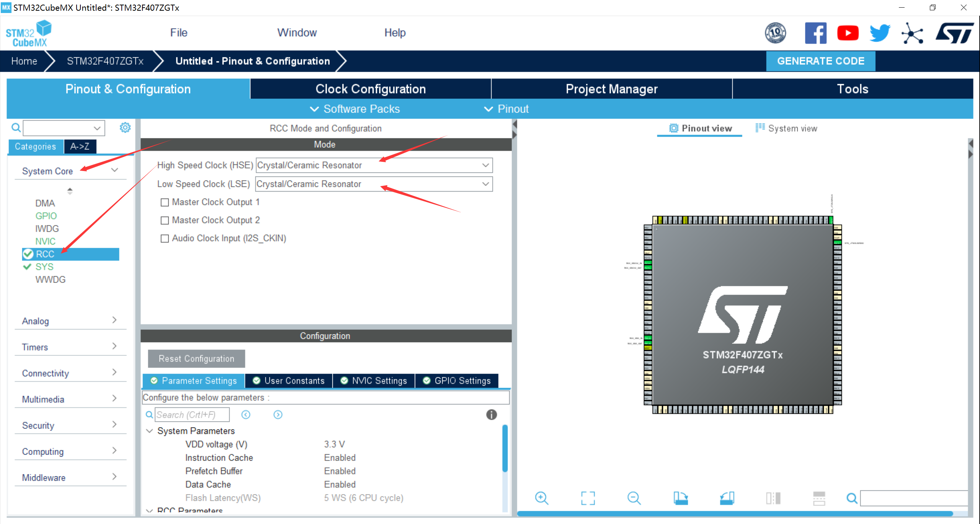
Task: Click the peripheral search magnifier icon
Action: (x=16, y=127)
